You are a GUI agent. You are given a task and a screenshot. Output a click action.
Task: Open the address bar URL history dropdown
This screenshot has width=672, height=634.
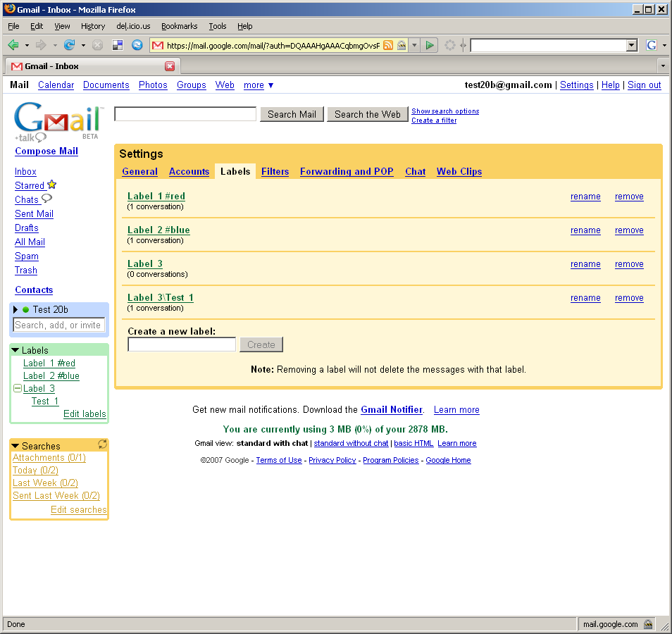coord(414,45)
